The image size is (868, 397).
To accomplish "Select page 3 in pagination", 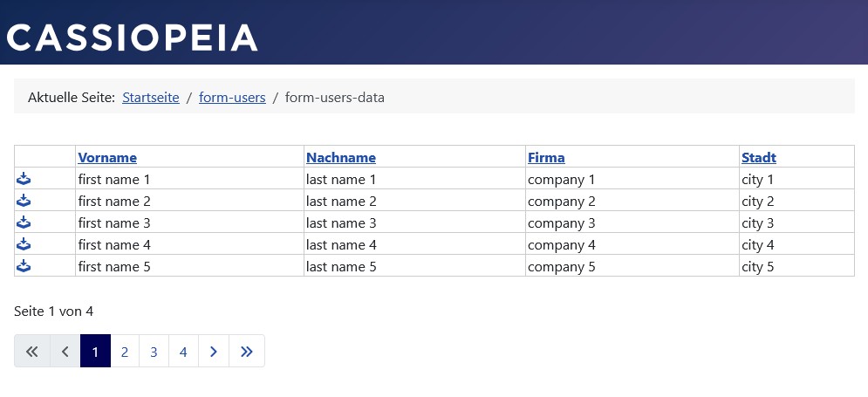I will tap(154, 352).
